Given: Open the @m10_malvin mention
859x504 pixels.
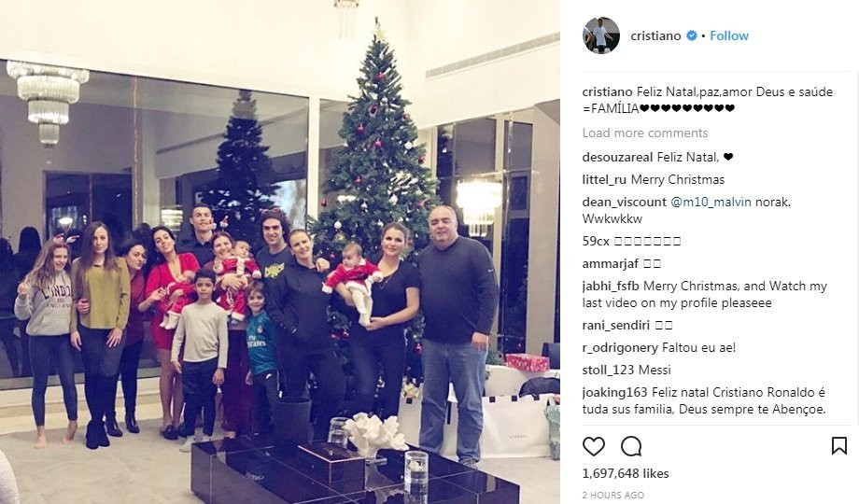Looking at the screenshot, I should [x=711, y=203].
